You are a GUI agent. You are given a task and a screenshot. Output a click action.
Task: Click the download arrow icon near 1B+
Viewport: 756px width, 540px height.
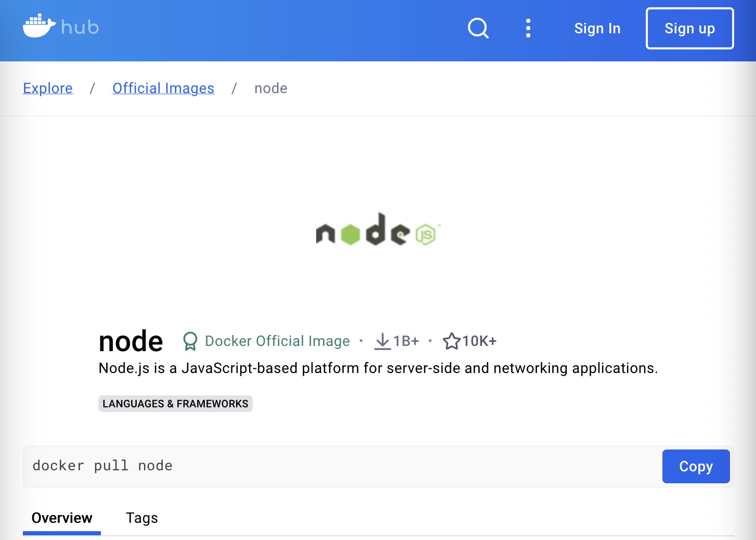point(383,341)
